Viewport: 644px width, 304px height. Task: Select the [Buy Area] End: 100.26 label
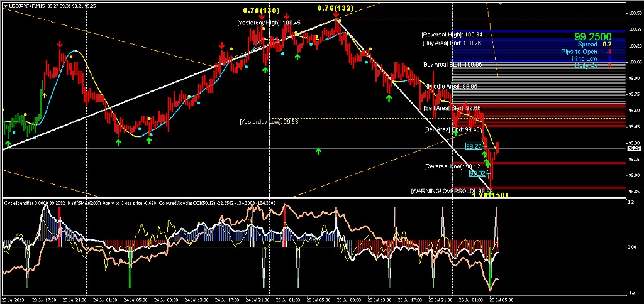click(x=452, y=43)
